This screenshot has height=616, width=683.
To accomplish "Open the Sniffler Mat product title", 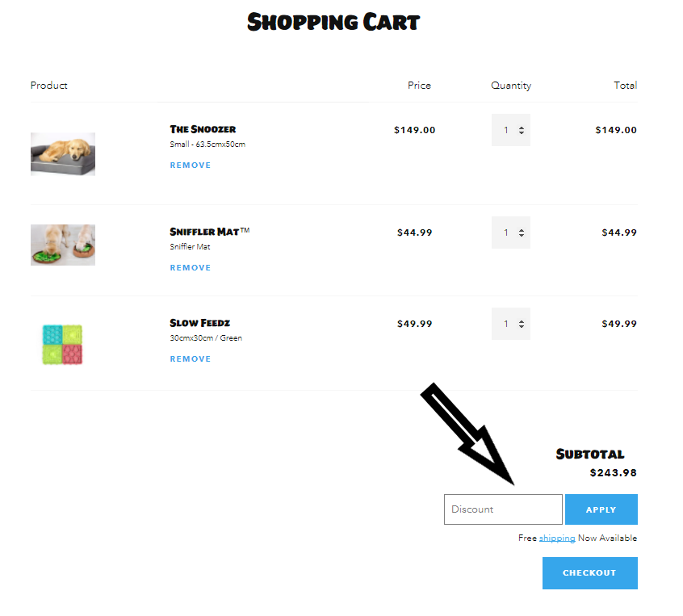I will 210,232.
